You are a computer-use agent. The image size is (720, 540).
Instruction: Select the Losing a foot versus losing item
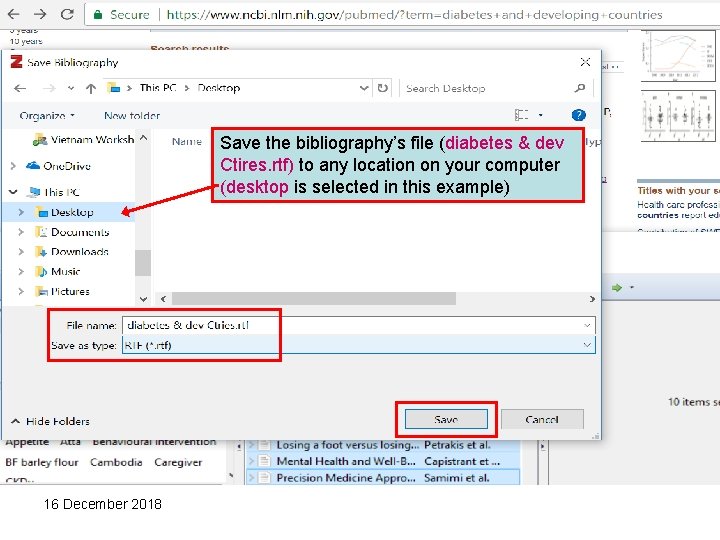383,445
